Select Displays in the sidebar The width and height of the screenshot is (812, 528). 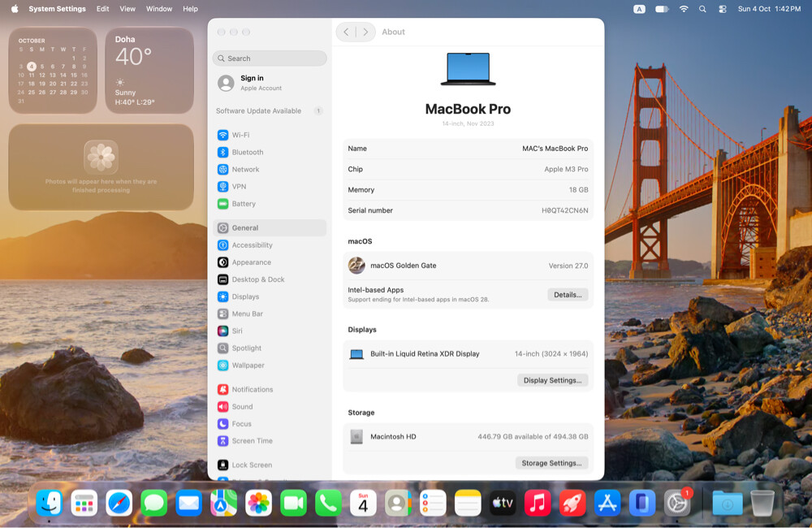(270, 296)
